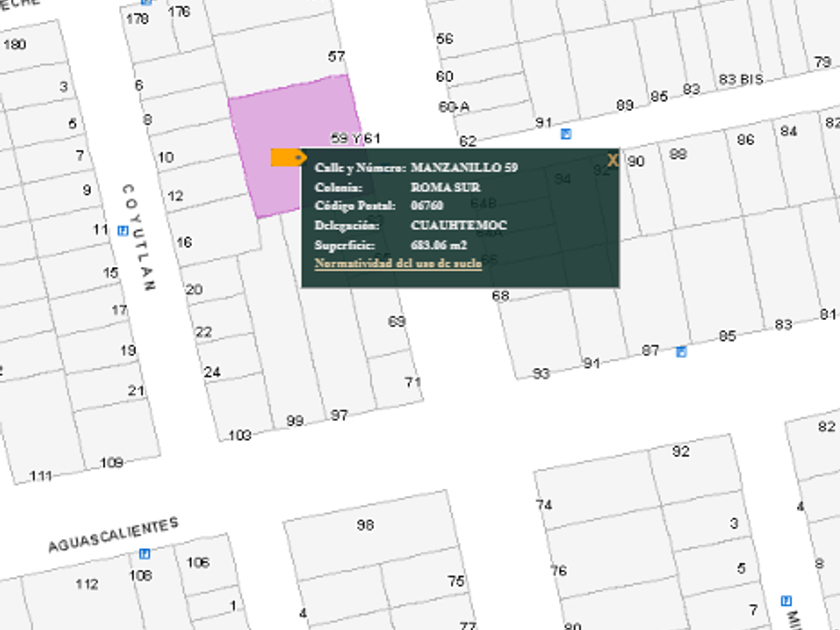Viewport: 840px width, 630px height.
Task: Click lot 103 at the block corner
Action: pyautogui.click(x=240, y=435)
